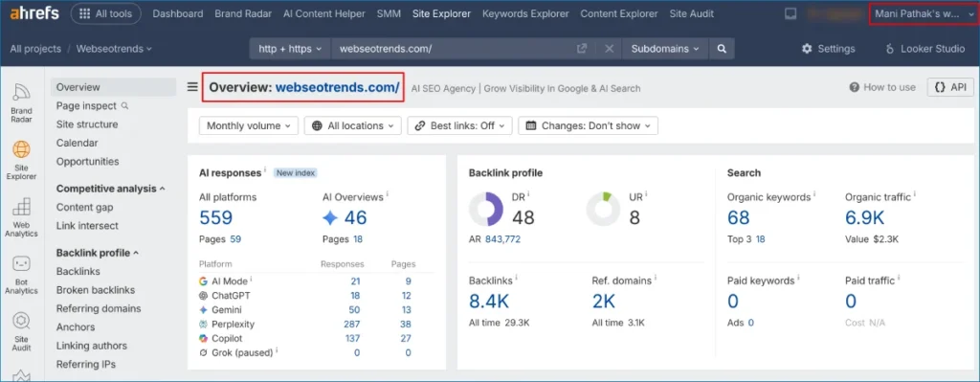The width and height of the screenshot is (980, 382).
Task: Click ChatGPT responses value 18
Action: 355,296
